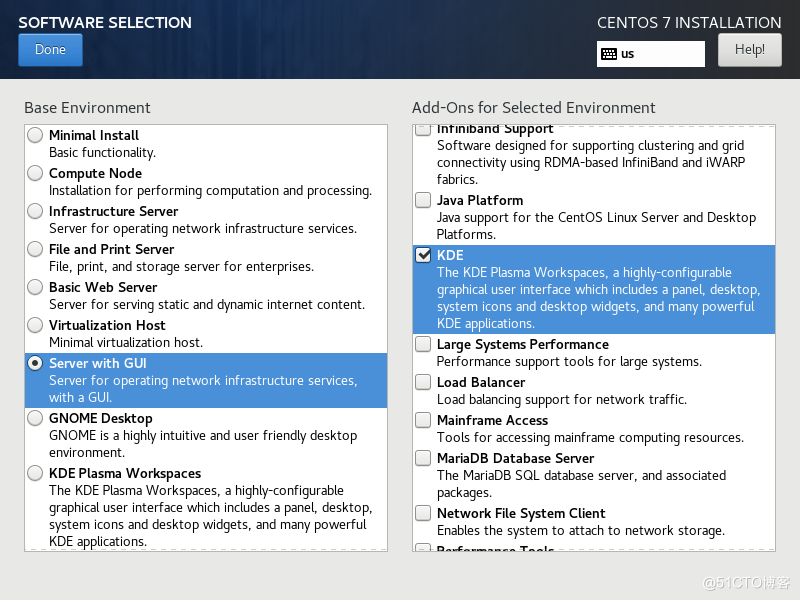800x600 pixels.
Task: Enable the Java Platform add-on
Action: tap(423, 200)
